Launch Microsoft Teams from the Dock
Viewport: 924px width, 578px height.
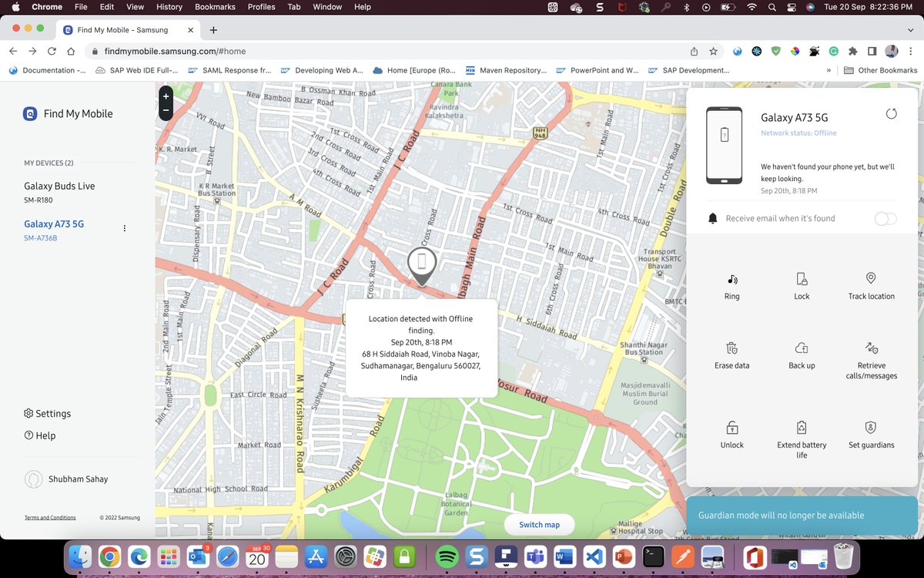coord(536,556)
